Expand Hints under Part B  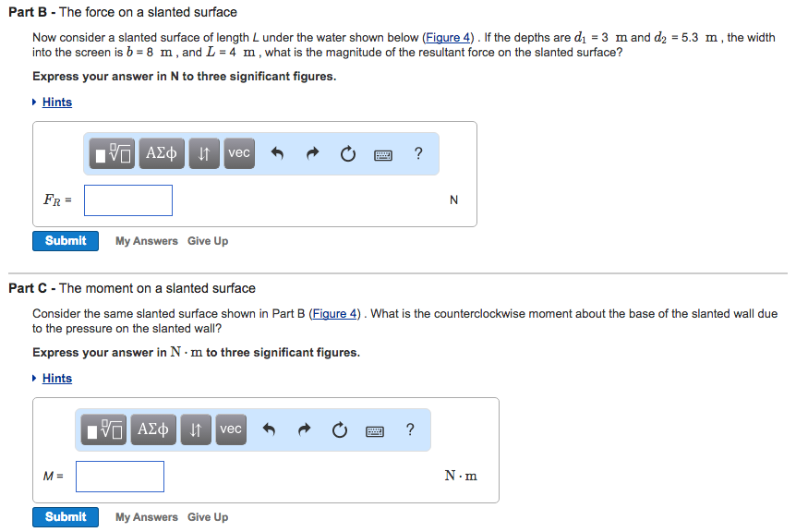[x=56, y=103]
